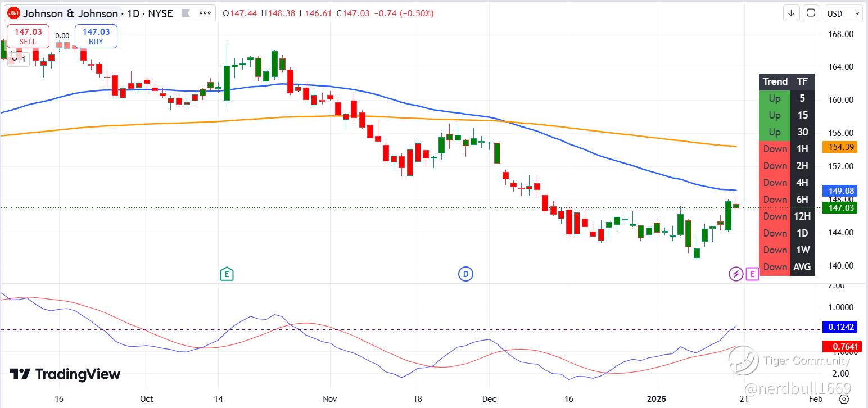Click the TradingView logo

pyautogui.click(x=65, y=374)
